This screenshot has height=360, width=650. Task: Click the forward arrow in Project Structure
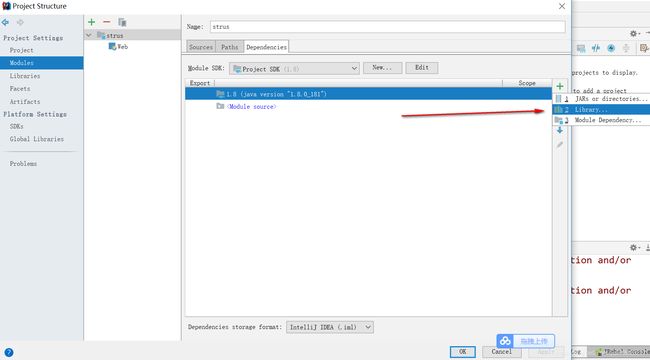[20, 22]
